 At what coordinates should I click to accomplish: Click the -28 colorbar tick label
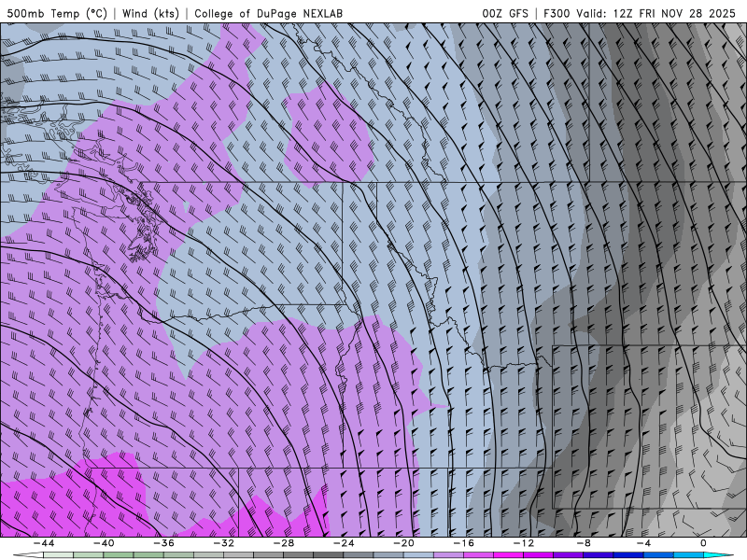pos(284,543)
